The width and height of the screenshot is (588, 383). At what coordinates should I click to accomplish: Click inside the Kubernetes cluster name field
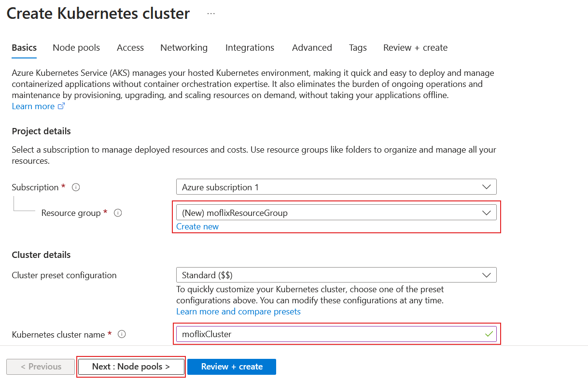coord(290,334)
